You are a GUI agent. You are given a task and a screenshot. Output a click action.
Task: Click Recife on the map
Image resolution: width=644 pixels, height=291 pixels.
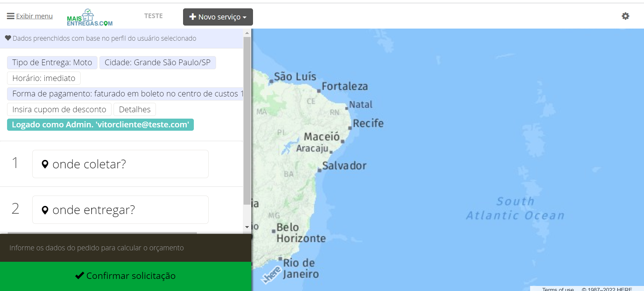click(368, 123)
